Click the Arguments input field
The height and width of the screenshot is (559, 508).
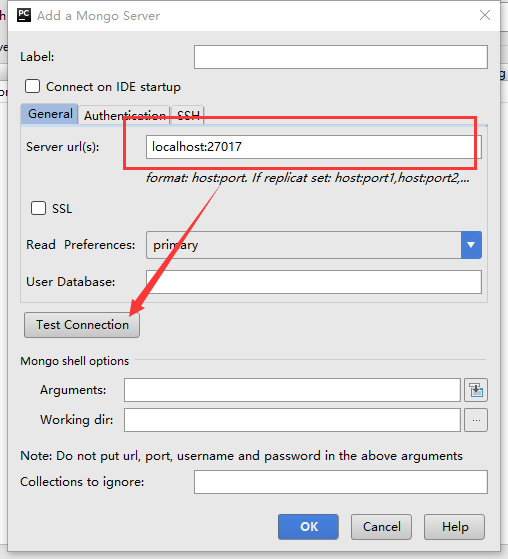point(292,390)
